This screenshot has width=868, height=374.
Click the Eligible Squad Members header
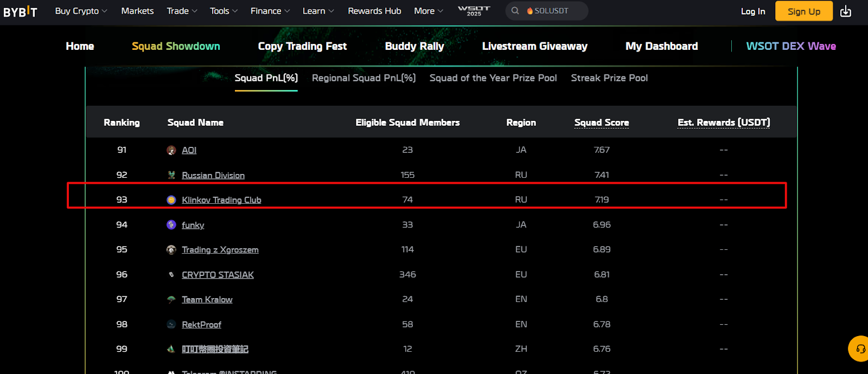pyautogui.click(x=407, y=122)
